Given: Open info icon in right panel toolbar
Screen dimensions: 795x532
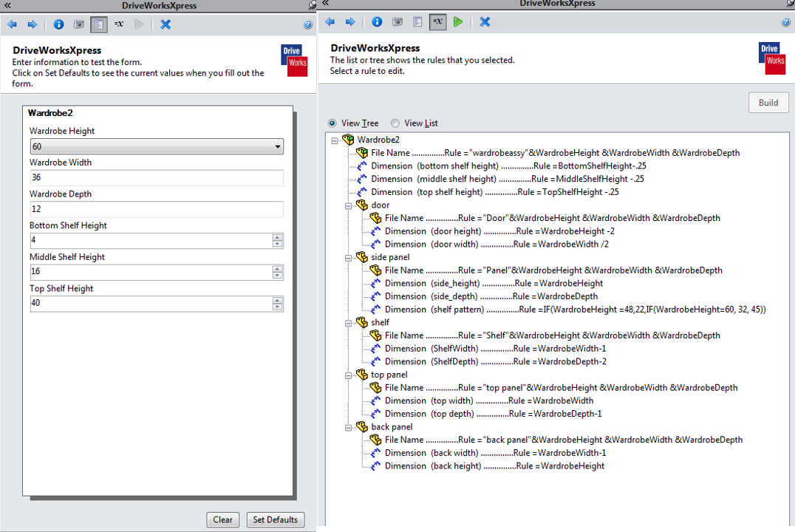Looking at the screenshot, I should tap(377, 22).
